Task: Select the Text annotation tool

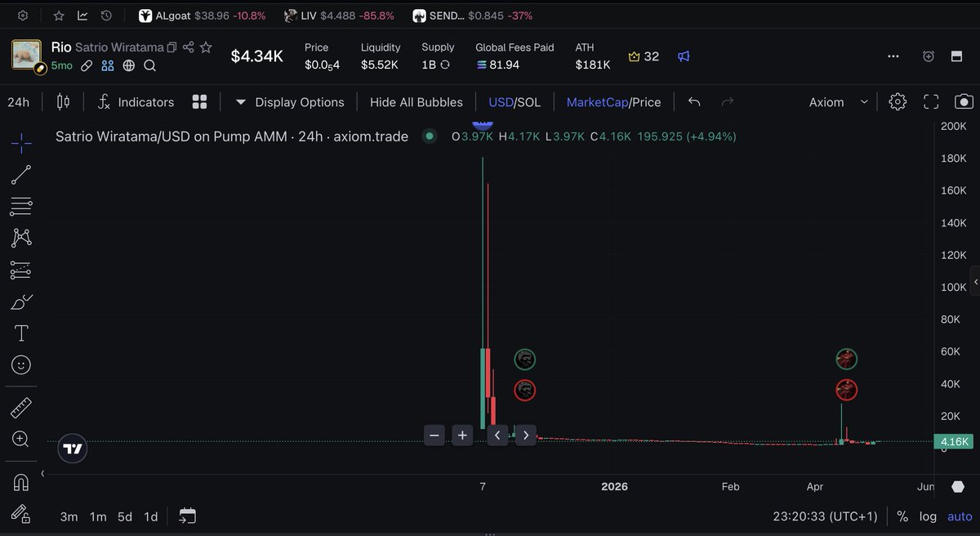Action: click(x=21, y=333)
